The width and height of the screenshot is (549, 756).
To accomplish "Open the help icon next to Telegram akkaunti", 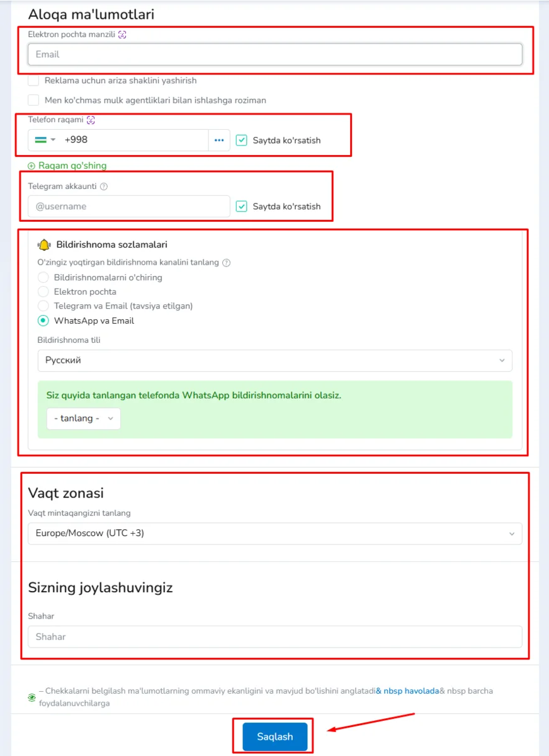I will 104,186.
